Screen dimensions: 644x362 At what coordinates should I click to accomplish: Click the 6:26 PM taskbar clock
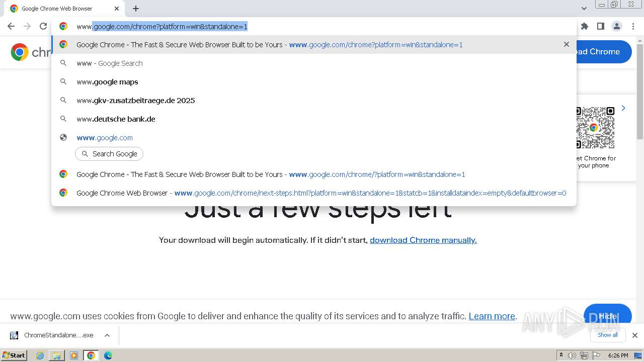[618, 355]
